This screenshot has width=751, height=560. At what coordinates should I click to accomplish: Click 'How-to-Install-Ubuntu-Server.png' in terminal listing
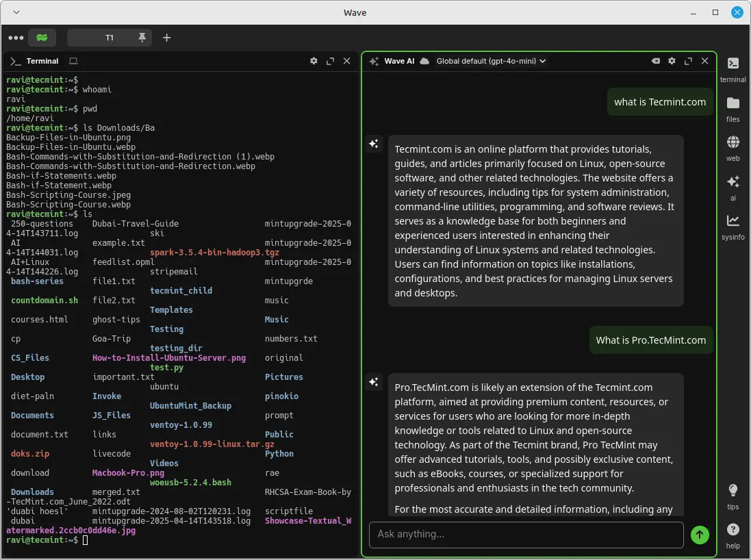168,358
